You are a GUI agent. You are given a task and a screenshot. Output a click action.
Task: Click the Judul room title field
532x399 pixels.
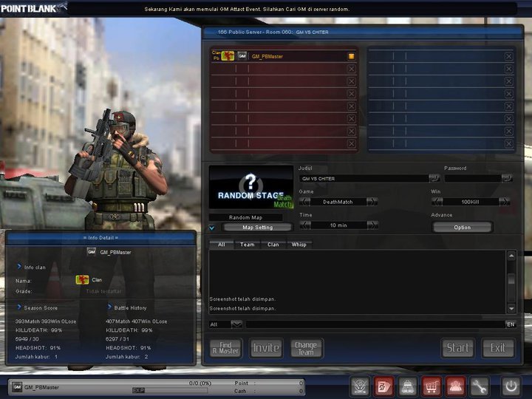coord(364,178)
